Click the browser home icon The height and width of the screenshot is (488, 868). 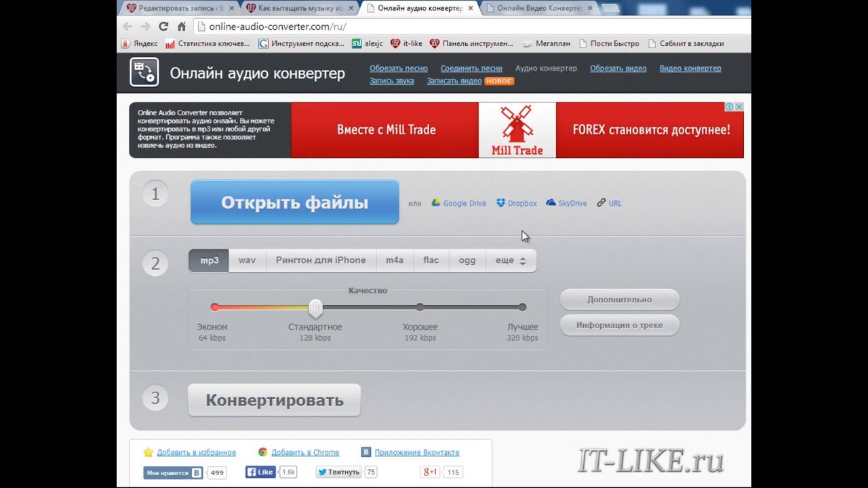(x=181, y=26)
